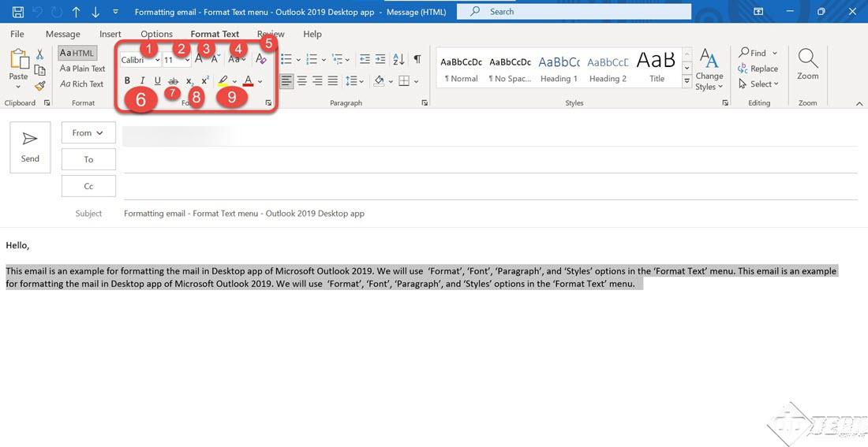868x447 pixels.
Task: Switch message format to HTML
Action: coord(77,53)
